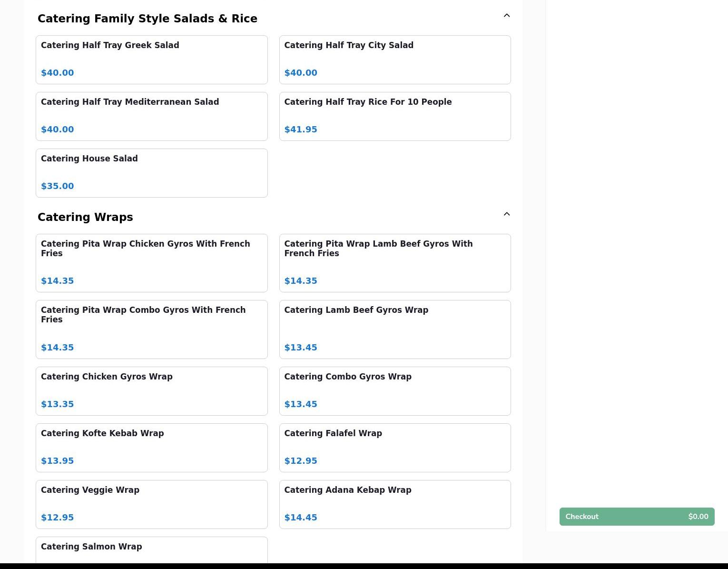Open the Catering Adana Kebap Wrap
Viewport: 728px width, 569px height.
pyautogui.click(x=394, y=504)
